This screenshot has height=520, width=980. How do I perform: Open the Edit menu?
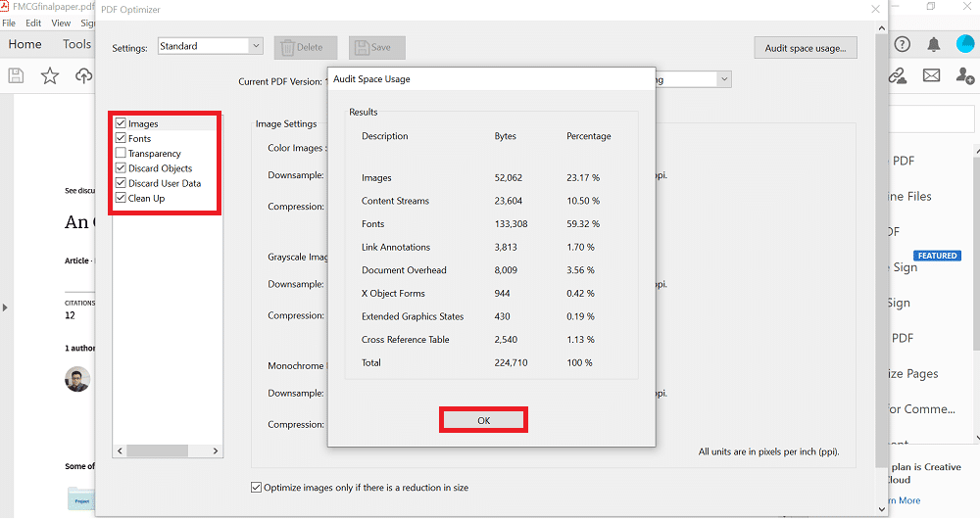click(33, 23)
